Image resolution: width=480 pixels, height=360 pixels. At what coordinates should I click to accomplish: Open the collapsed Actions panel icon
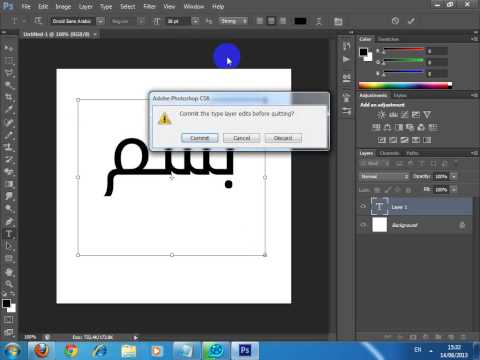(x=346, y=59)
